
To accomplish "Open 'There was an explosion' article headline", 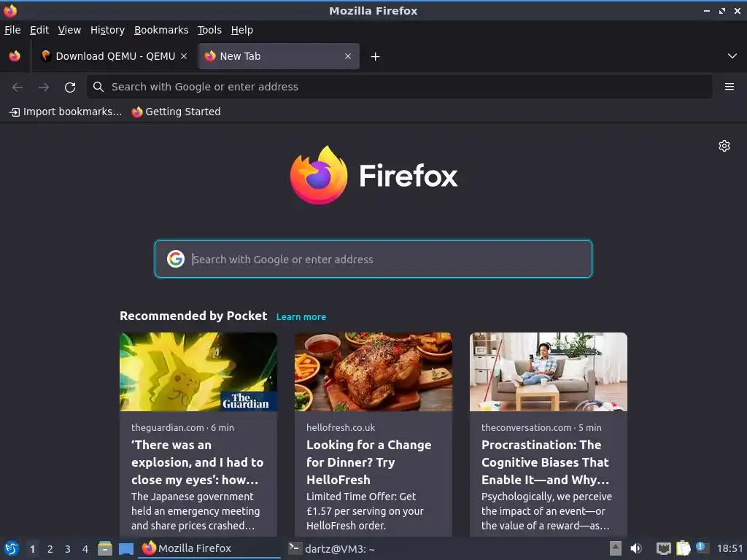I will tap(197, 462).
